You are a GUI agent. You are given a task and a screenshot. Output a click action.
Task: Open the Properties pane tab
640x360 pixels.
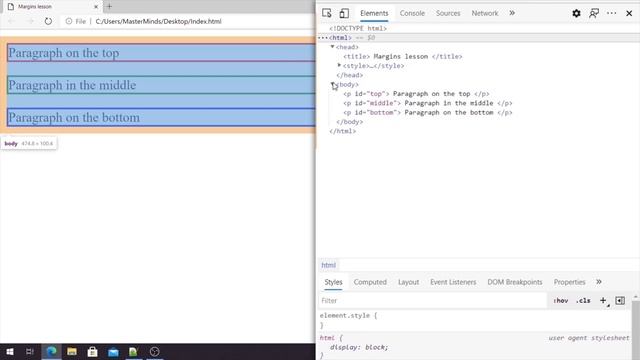tap(569, 282)
